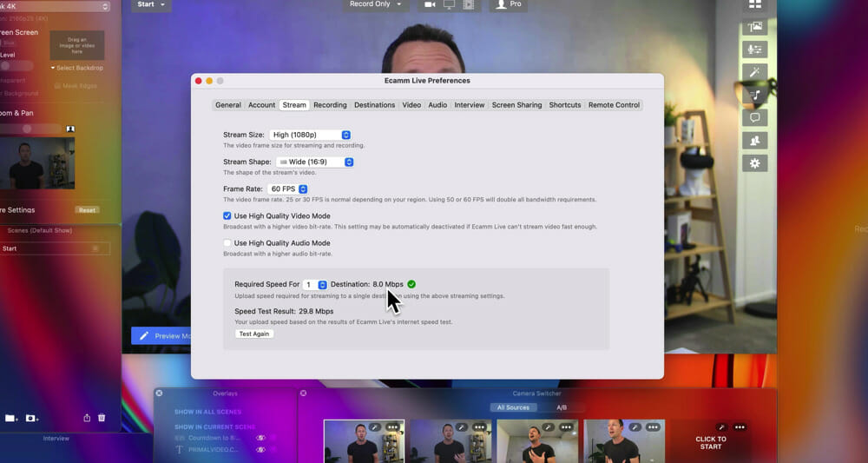
Task: Switch to Account preferences tab
Action: pos(261,104)
